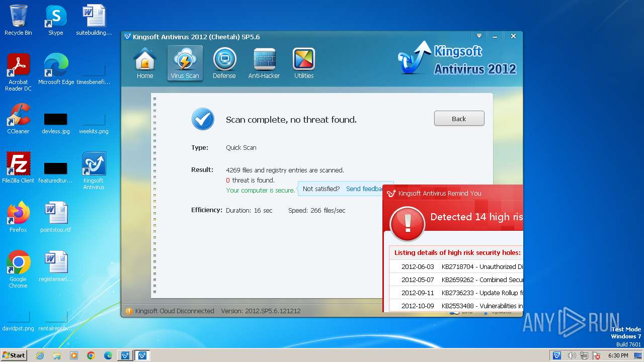Viewport: 644px width, 362px height.
Task: Open pointstoo.rtf document
Action: (56, 217)
